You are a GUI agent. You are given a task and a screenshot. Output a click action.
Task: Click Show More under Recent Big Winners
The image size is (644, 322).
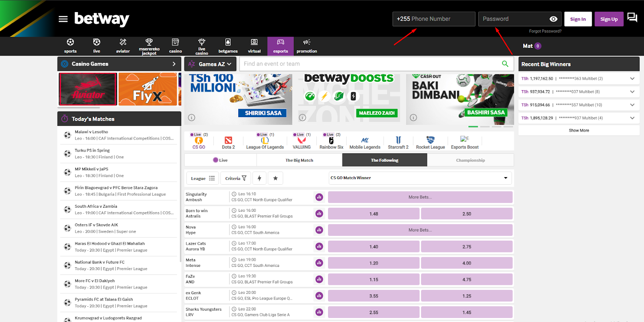point(579,130)
